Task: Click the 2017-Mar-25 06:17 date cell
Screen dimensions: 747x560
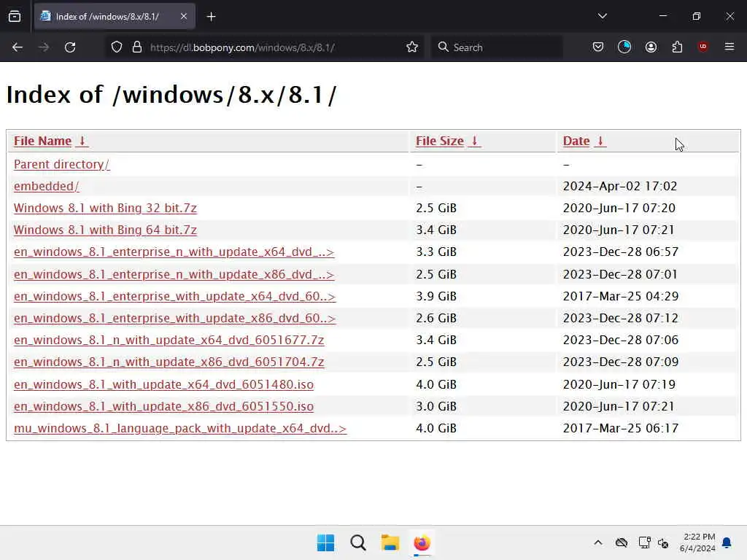Action: coord(621,428)
